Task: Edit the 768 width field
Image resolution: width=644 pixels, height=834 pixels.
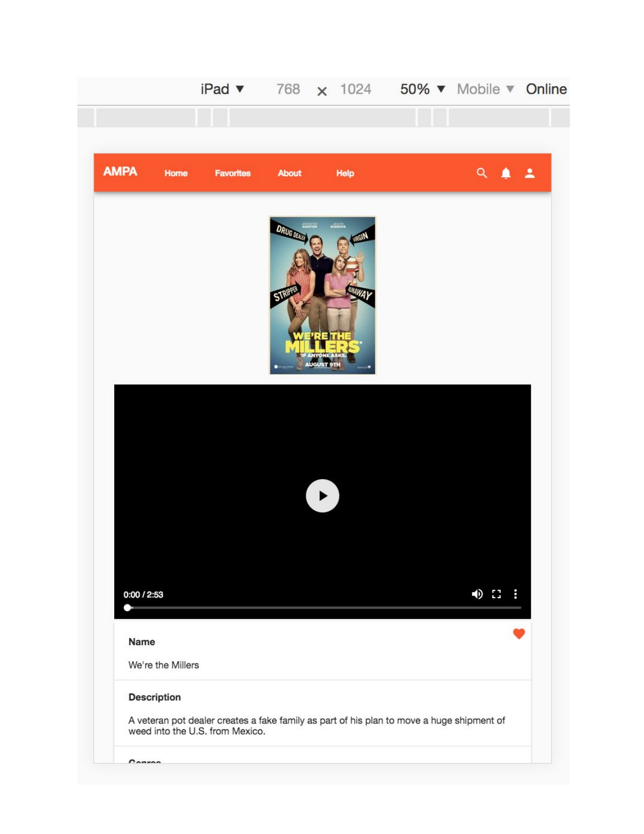Action: [288, 89]
